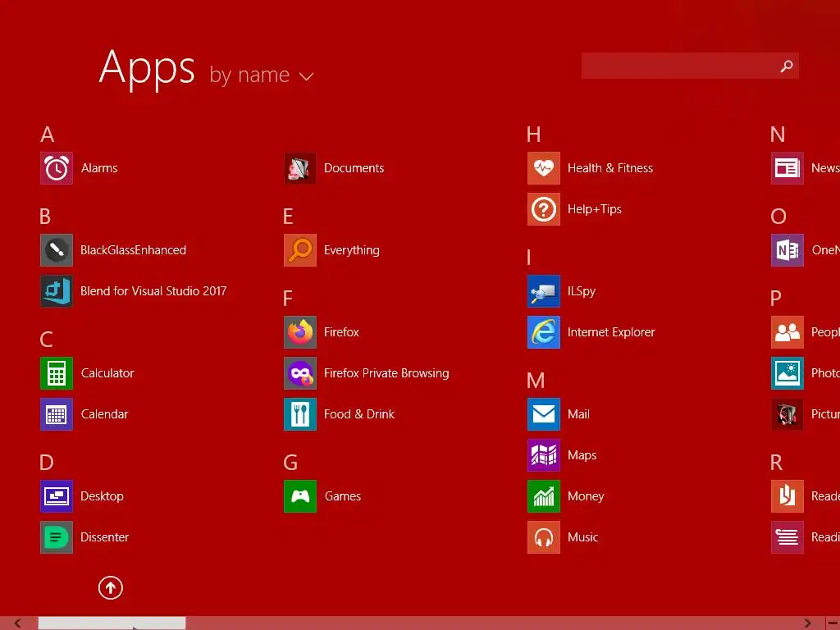Select the letter G group header
The image size is (840, 630).
pyautogui.click(x=290, y=463)
